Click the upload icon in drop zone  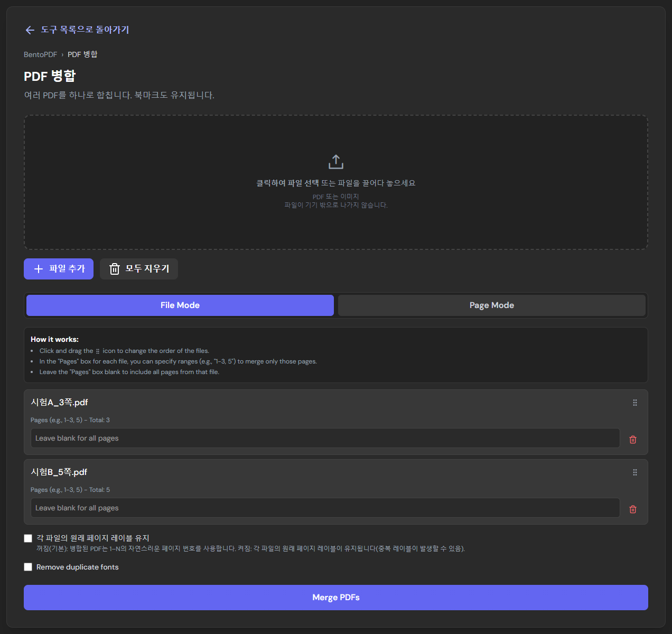[x=336, y=162]
